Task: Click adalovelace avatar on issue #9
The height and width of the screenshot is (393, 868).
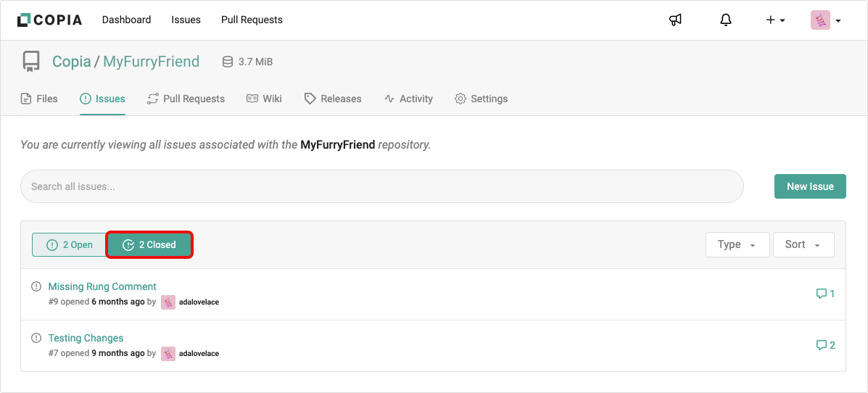Action: [168, 302]
